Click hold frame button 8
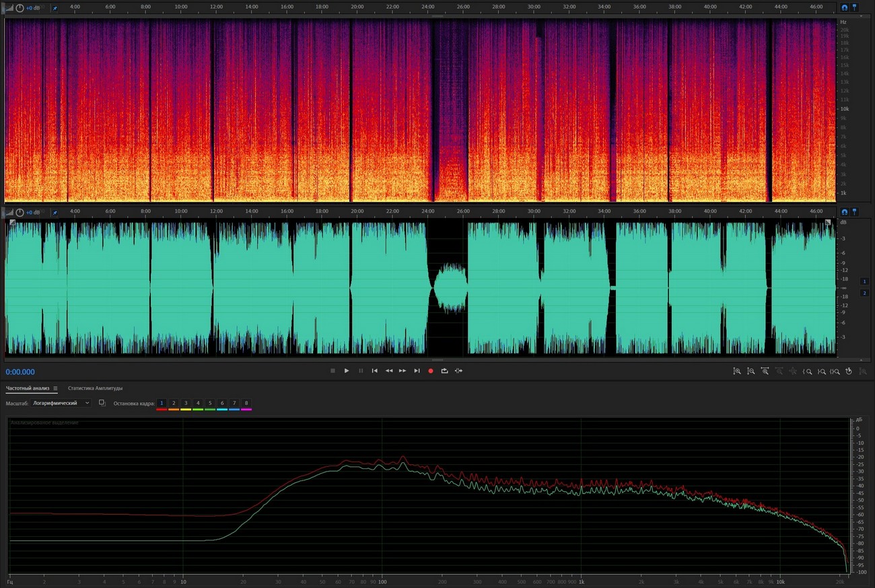 246,403
